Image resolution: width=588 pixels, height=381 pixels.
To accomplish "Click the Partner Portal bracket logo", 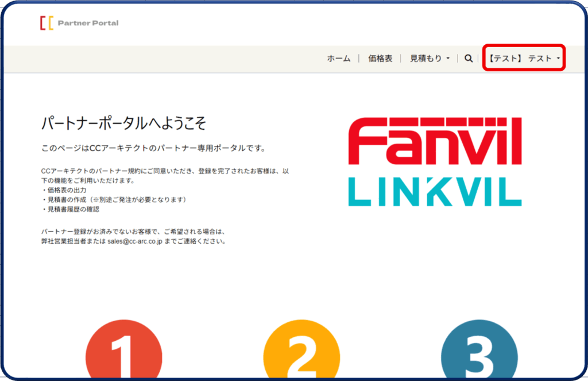I will [47, 23].
